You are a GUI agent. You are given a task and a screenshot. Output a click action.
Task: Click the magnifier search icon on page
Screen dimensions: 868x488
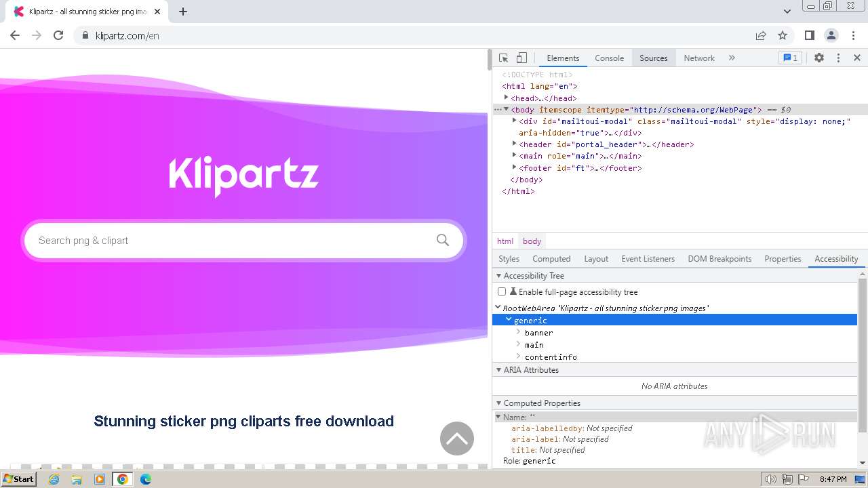click(x=443, y=240)
